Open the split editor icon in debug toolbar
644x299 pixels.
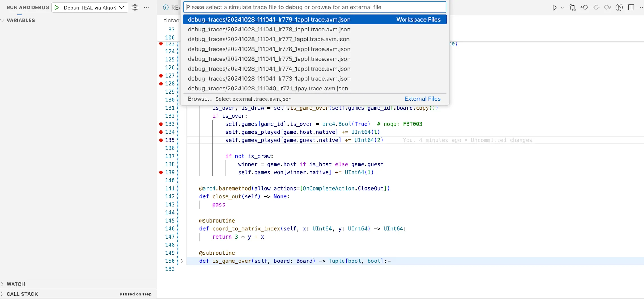pyautogui.click(x=631, y=7)
